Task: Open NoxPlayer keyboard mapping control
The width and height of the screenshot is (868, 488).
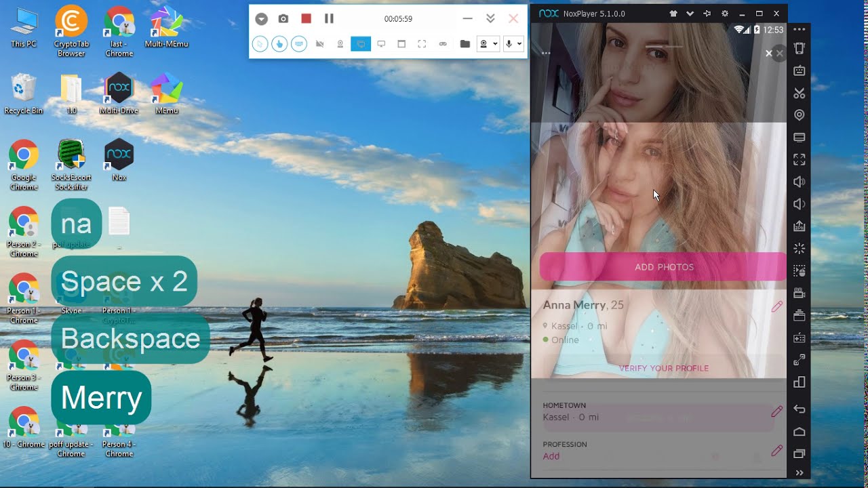Action: [x=800, y=70]
